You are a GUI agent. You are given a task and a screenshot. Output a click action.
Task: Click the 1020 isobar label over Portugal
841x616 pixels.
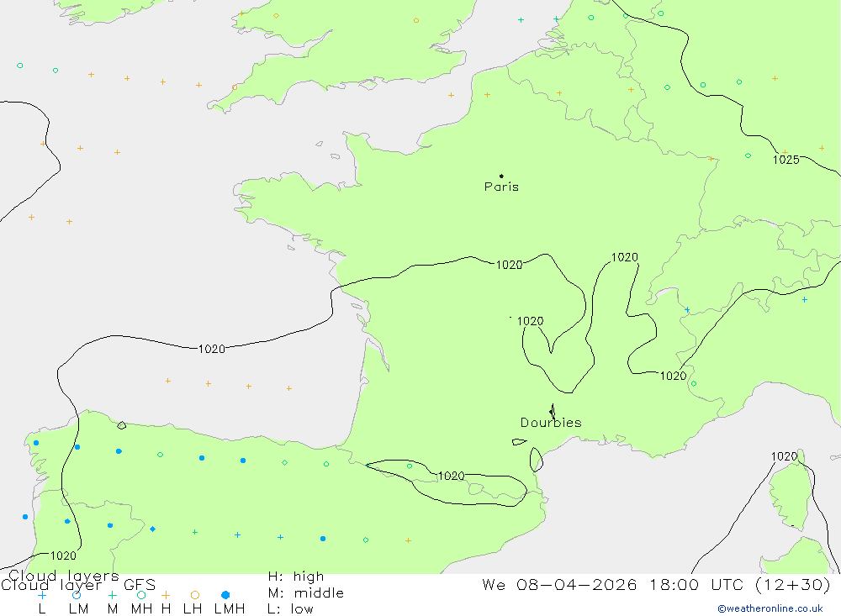63,555
